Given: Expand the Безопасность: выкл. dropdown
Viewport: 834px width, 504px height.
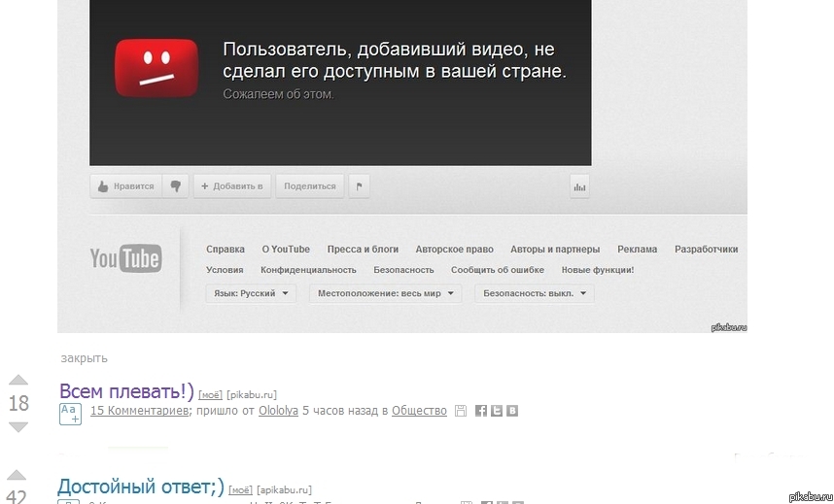Looking at the screenshot, I should tap(535, 293).
